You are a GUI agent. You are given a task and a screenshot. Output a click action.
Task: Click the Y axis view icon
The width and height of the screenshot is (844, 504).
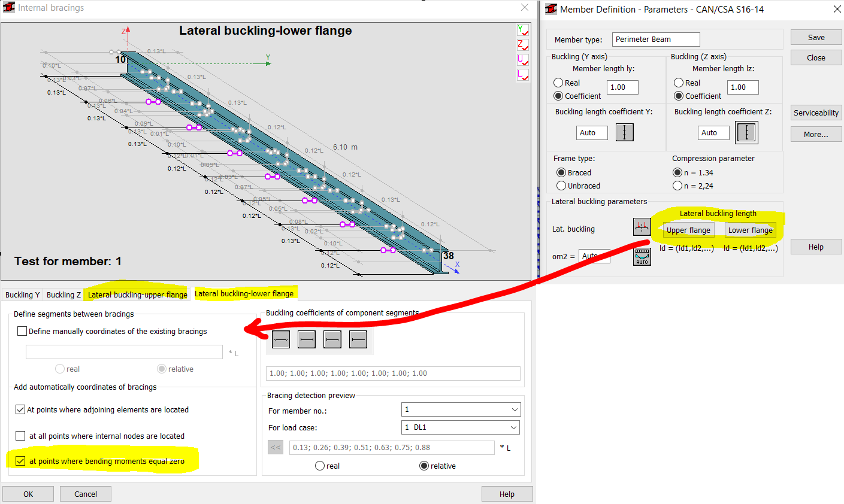pyautogui.click(x=523, y=31)
